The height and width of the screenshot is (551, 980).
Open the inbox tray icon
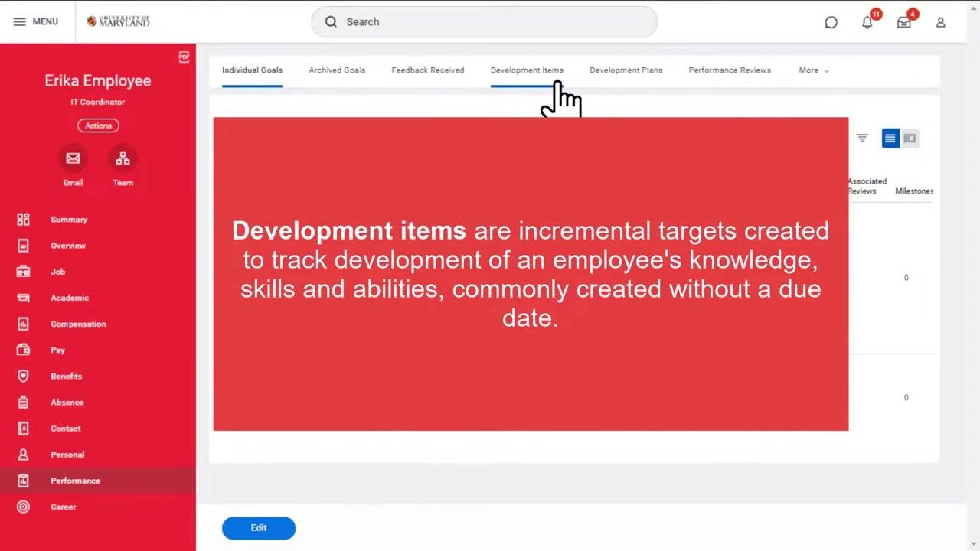pos(904,22)
